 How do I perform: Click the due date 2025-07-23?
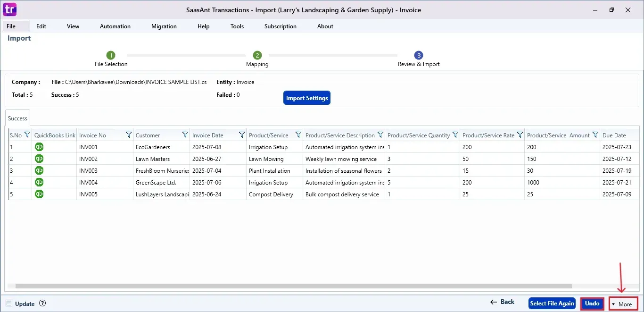pyautogui.click(x=617, y=147)
